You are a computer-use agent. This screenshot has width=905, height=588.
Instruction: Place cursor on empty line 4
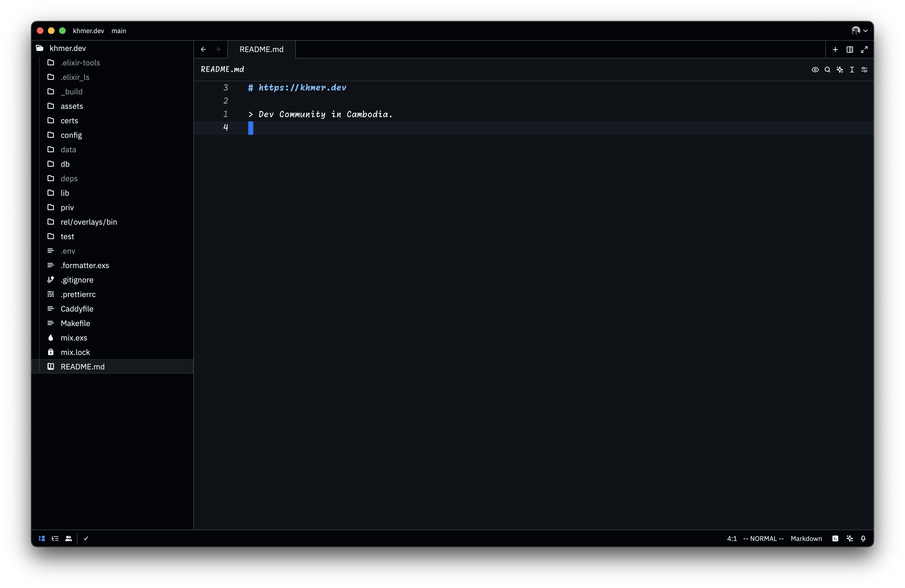(534, 128)
